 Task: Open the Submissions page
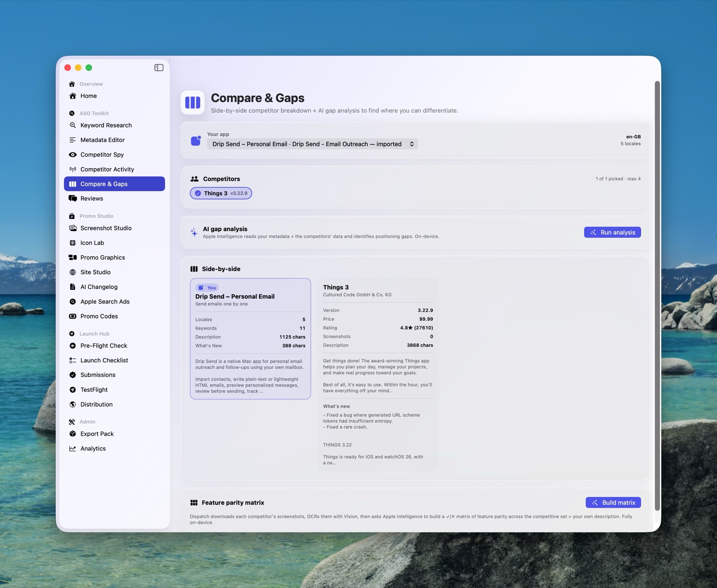pos(114,375)
